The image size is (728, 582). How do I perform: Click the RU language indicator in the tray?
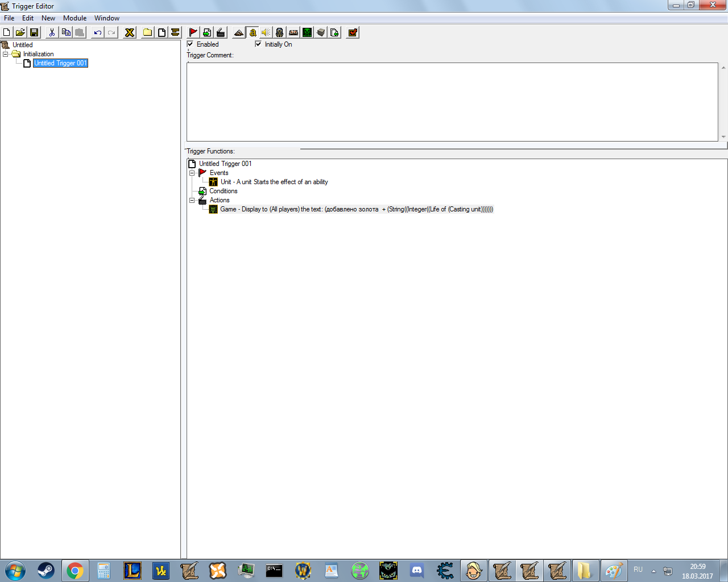coord(638,569)
